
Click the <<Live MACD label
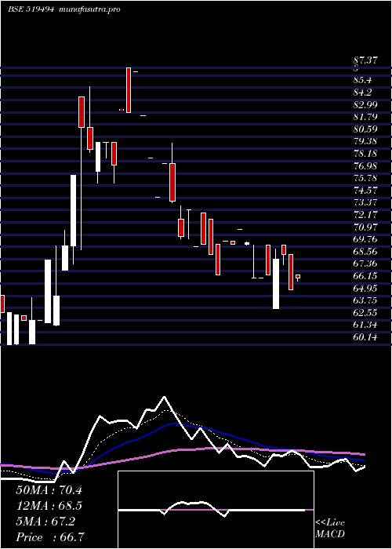pos(330,529)
